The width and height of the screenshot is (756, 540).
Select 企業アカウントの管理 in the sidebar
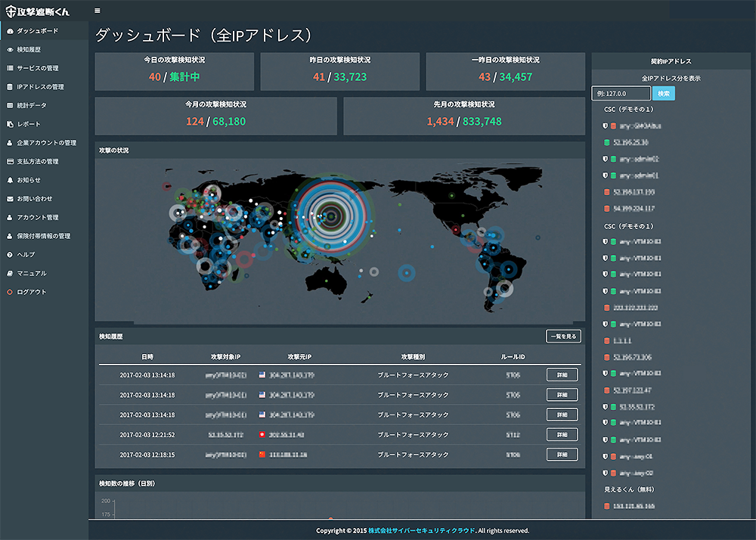(46, 142)
